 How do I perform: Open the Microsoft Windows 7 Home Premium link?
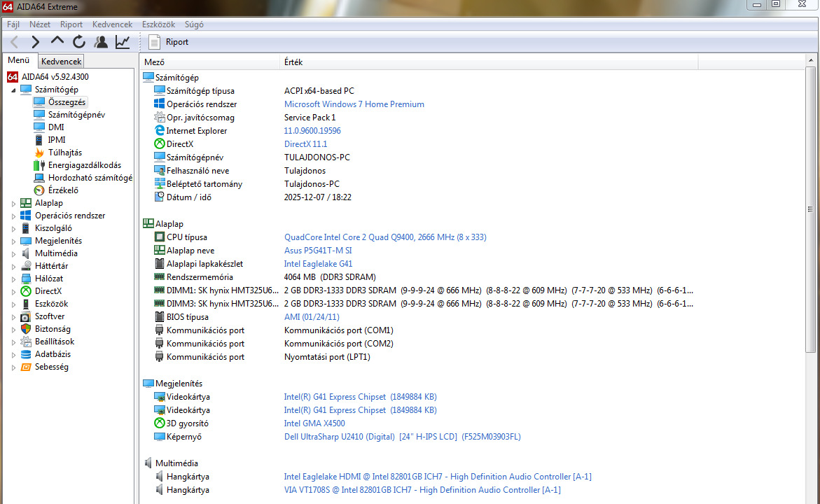point(354,104)
